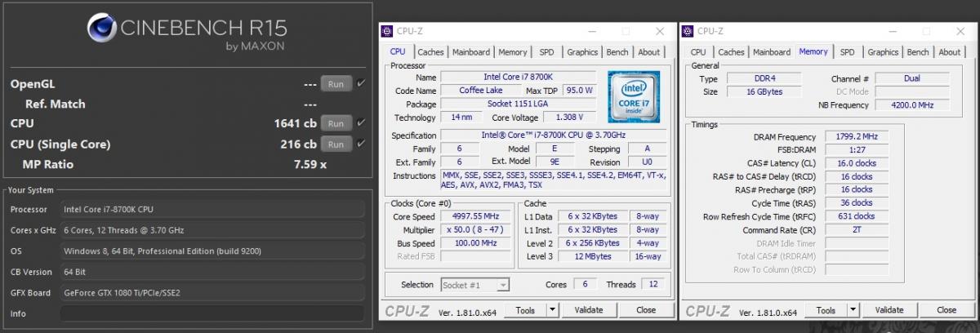This screenshot has width=980, height=333.
Task: Toggle the CPU Single Core checkmark
Action: coord(361,144)
